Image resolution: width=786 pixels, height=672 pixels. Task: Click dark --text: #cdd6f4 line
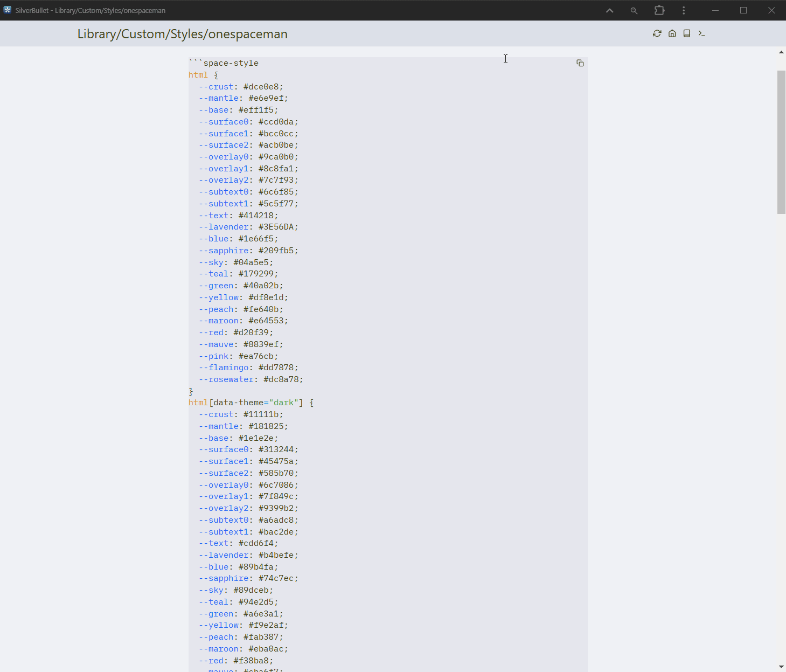click(238, 543)
